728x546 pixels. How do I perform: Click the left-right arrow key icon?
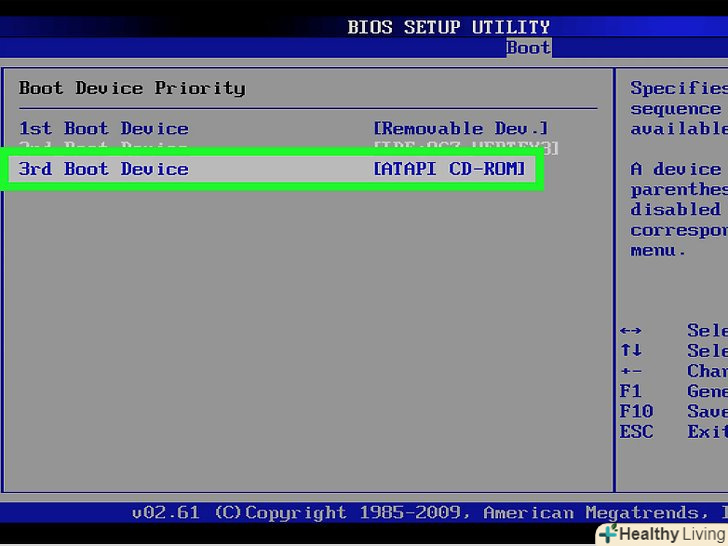pyautogui.click(x=631, y=331)
